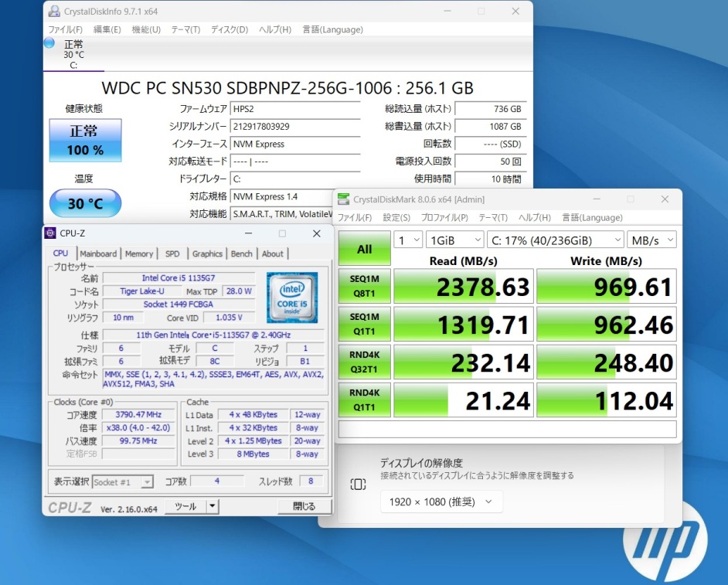
Task: Open CrystalDiskMark ヘルプ(H) menu
Action: 535,218
